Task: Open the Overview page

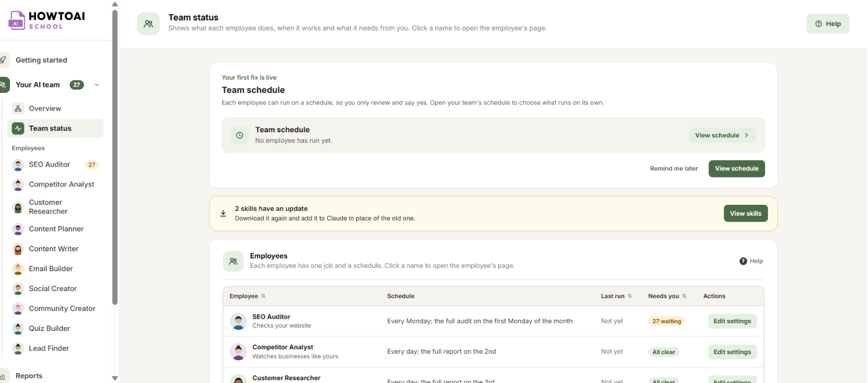Action: [55, 108]
